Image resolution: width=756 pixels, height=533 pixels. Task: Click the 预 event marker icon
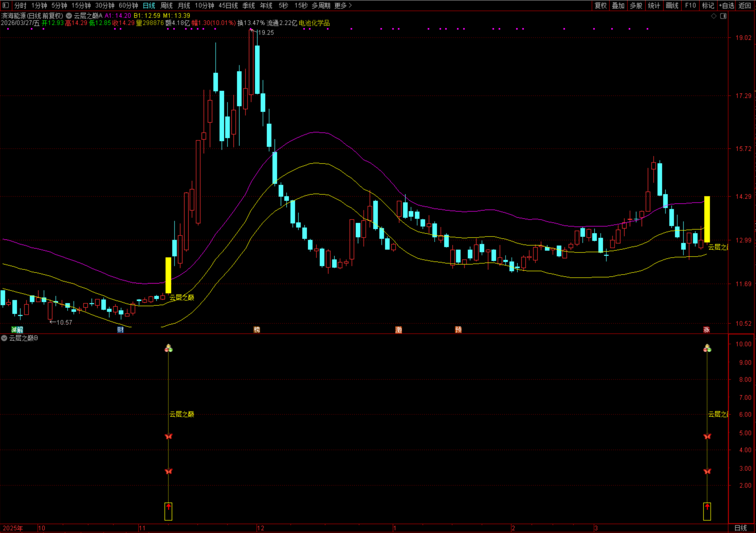458,330
